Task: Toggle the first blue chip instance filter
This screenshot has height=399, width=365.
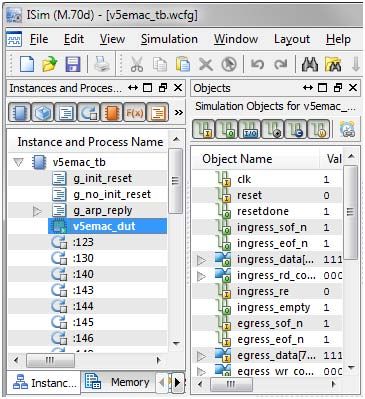Action: pyautogui.click(x=20, y=112)
